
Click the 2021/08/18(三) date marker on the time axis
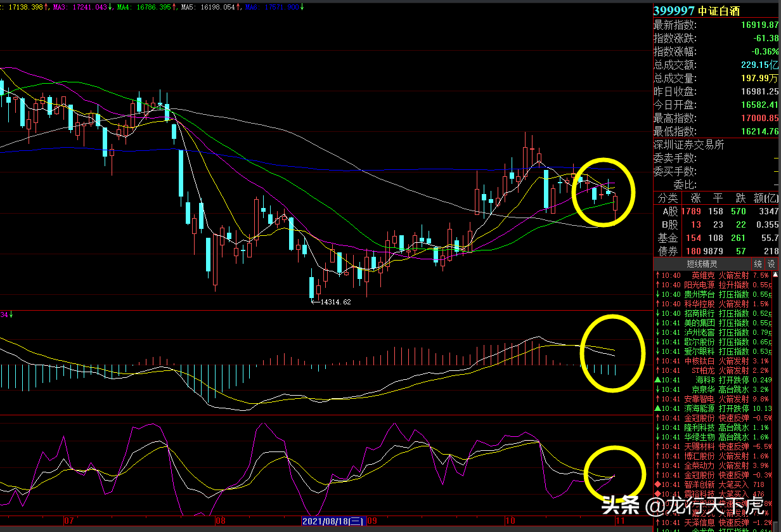333,521
